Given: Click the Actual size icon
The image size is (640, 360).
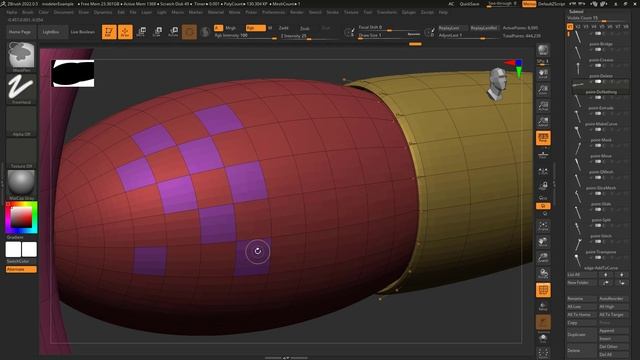Looking at the screenshot, I should 543,106.
